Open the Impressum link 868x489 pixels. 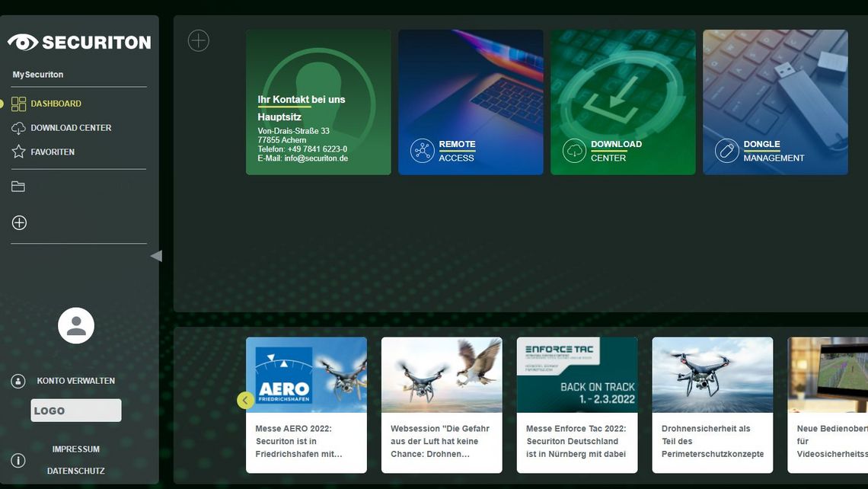(x=76, y=449)
